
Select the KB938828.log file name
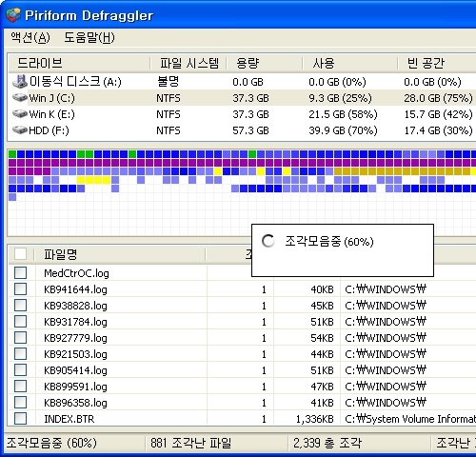75,306
